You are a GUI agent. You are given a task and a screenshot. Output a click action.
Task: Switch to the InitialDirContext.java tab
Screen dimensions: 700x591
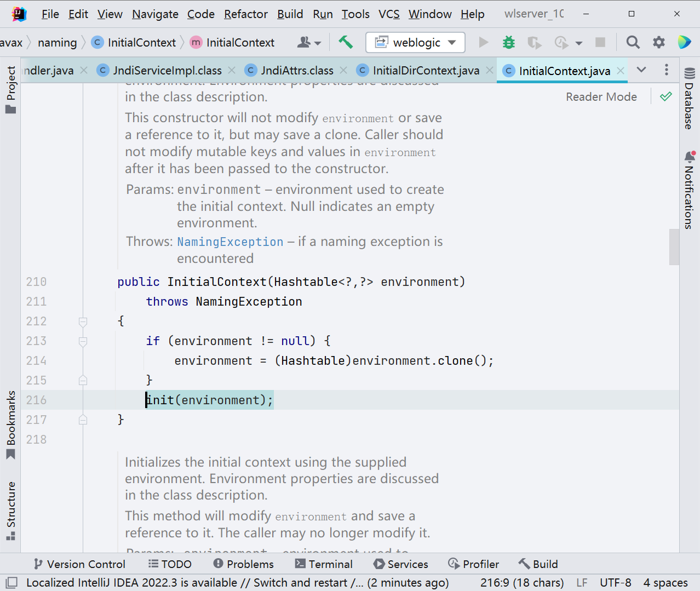[x=427, y=70]
